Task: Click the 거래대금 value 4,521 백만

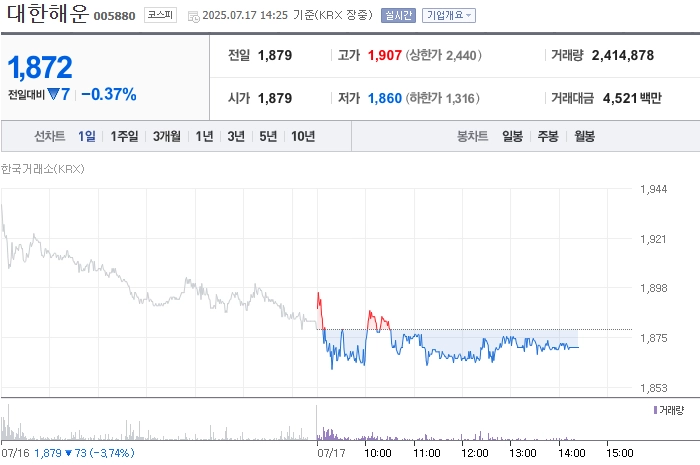Action: (x=632, y=98)
